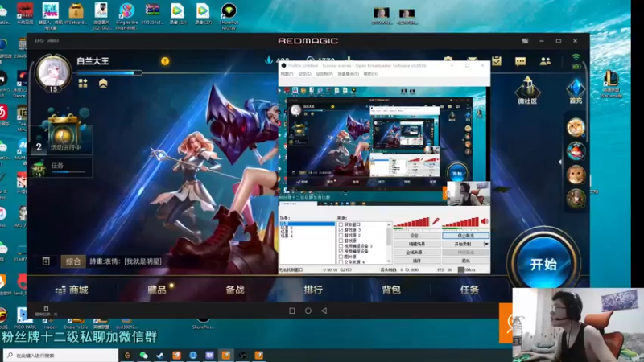Open the 背包 backpack tab
Screen dimensions: 644x362
[391, 290]
